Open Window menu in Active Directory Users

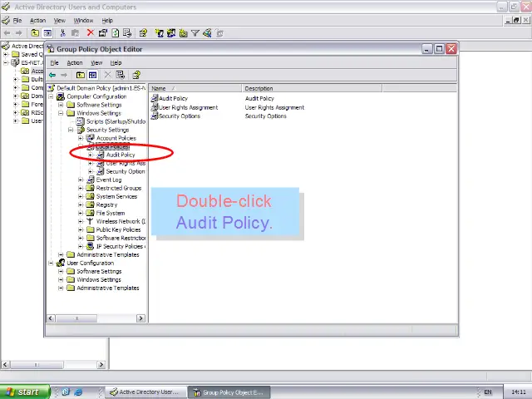[x=83, y=20]
